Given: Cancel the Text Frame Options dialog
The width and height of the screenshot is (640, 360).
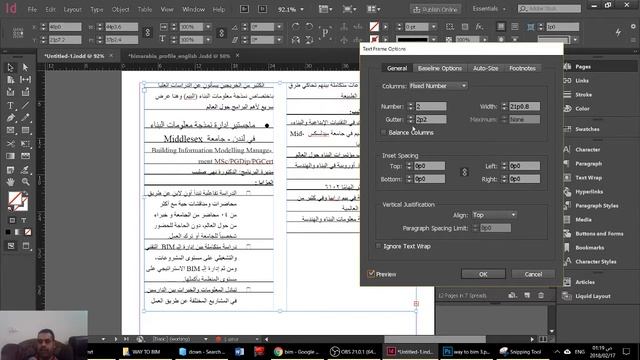Looking at the screenshot, I should [x=533, y=274].
